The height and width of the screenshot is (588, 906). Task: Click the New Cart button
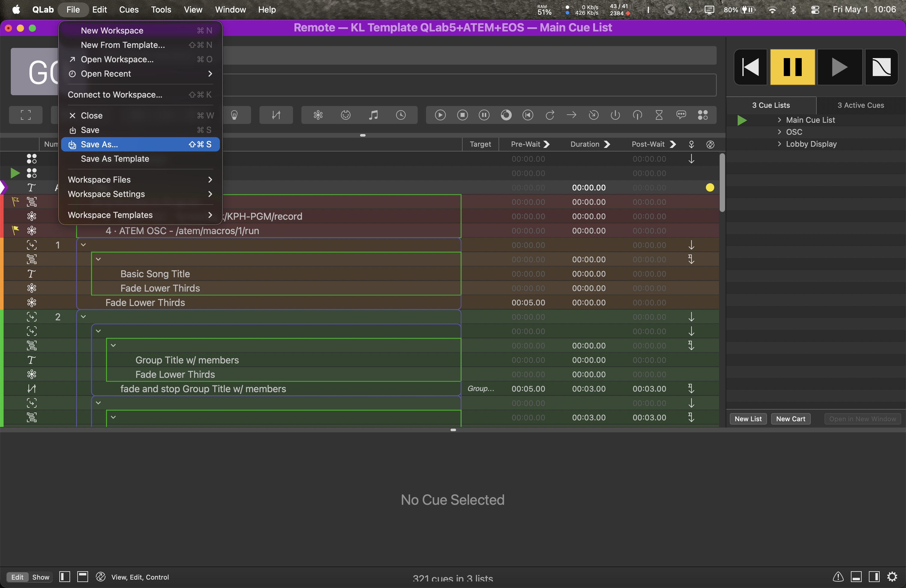(791, 419)
